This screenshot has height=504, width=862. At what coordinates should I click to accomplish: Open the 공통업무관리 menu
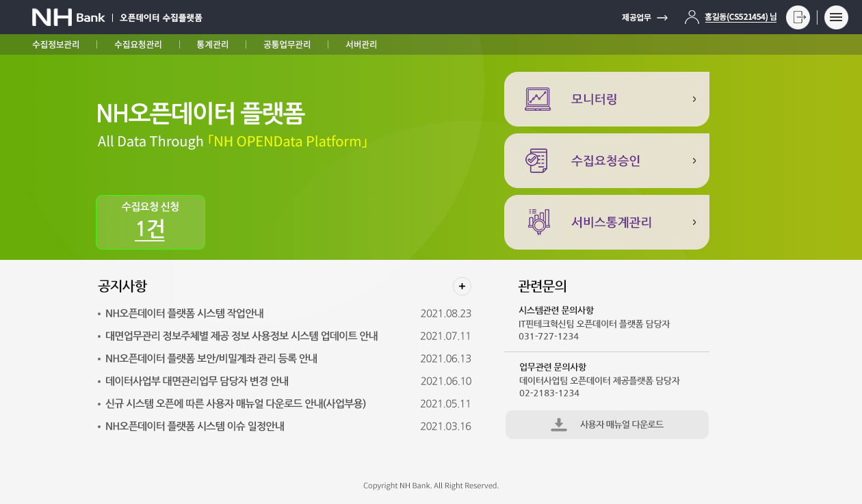(x=287, y=44)
